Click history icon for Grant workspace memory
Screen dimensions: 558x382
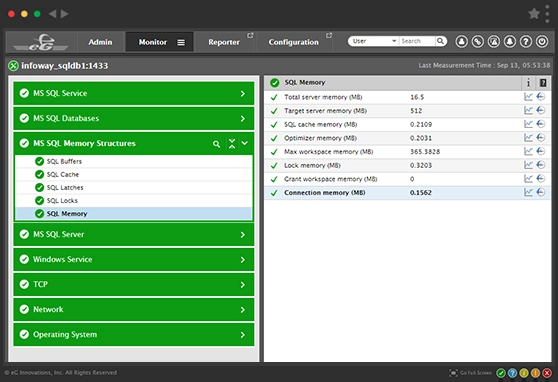(x=541, y=178)
